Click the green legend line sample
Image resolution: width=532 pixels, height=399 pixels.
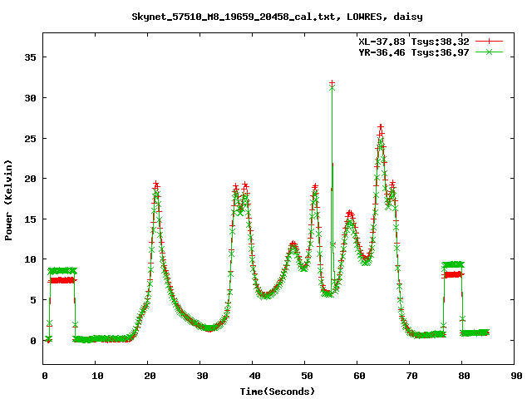pos(489,52)
